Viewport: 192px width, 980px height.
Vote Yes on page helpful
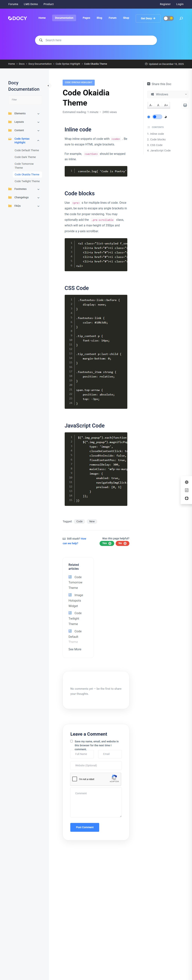point(107,543)
